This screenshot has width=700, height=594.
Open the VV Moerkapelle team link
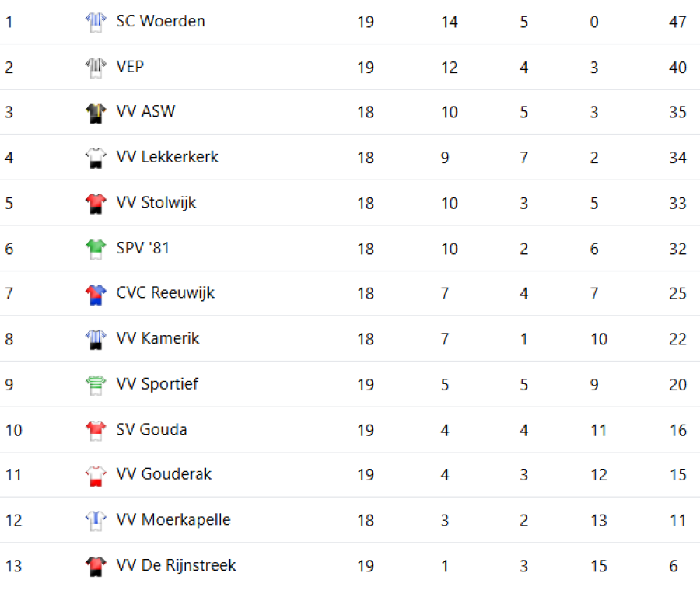coord(173,520)
